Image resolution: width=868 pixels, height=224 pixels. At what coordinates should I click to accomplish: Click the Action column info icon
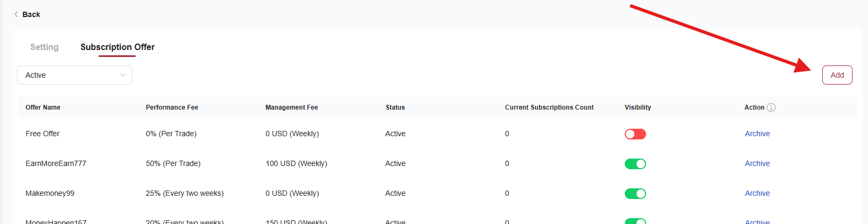click(x=771, y=107)
